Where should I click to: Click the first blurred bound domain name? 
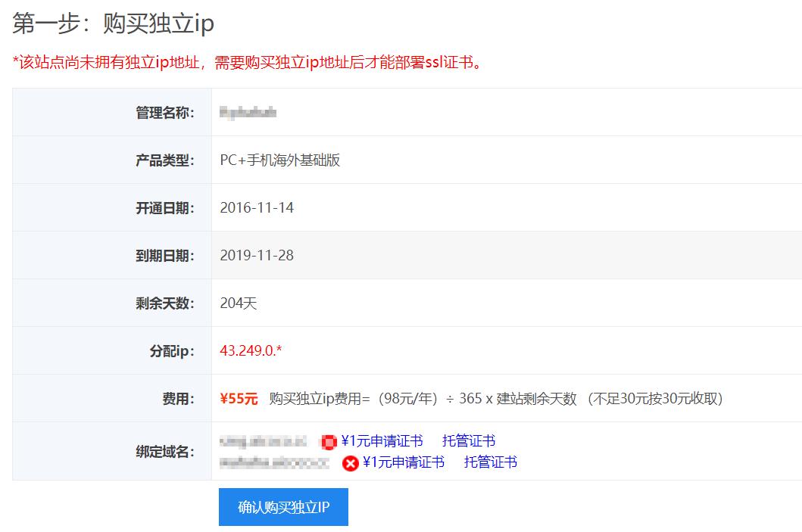pos(264,441)
